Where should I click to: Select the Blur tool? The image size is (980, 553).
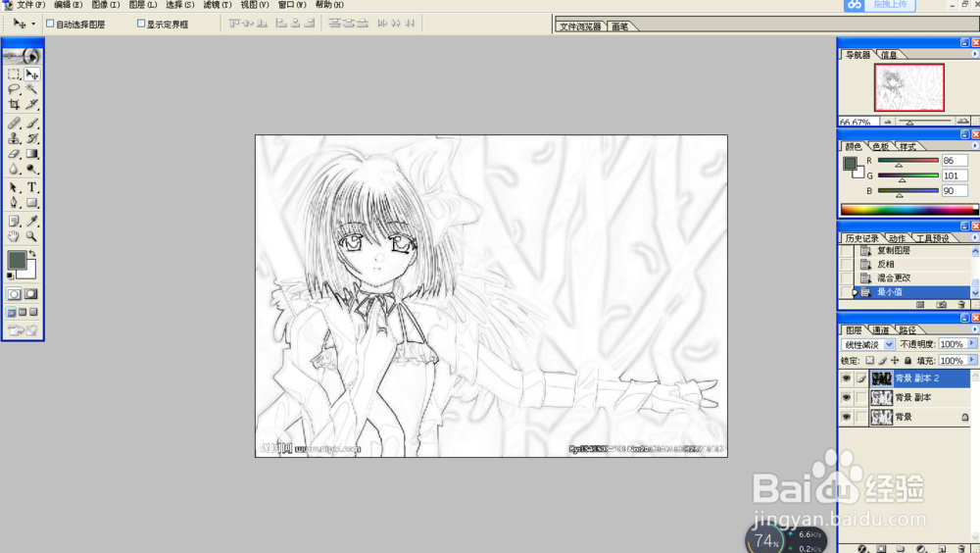[14, 169]
